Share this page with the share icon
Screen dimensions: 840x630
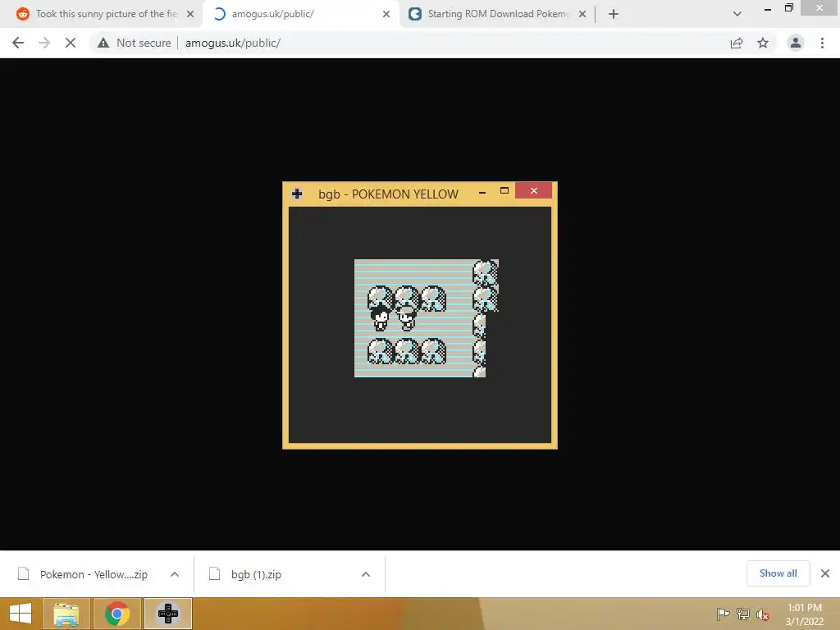pos(737,43)
